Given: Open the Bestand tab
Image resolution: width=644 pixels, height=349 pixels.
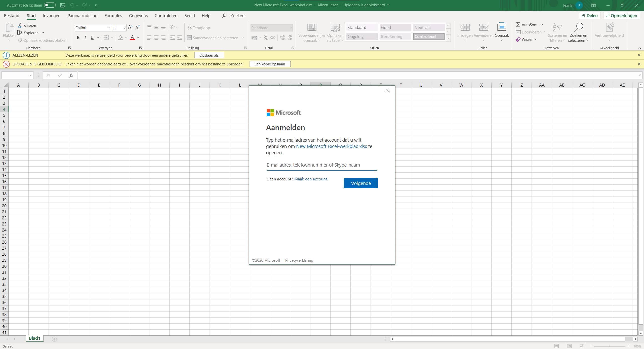Looking at the screenshot, I should click(x=12, y=16).
